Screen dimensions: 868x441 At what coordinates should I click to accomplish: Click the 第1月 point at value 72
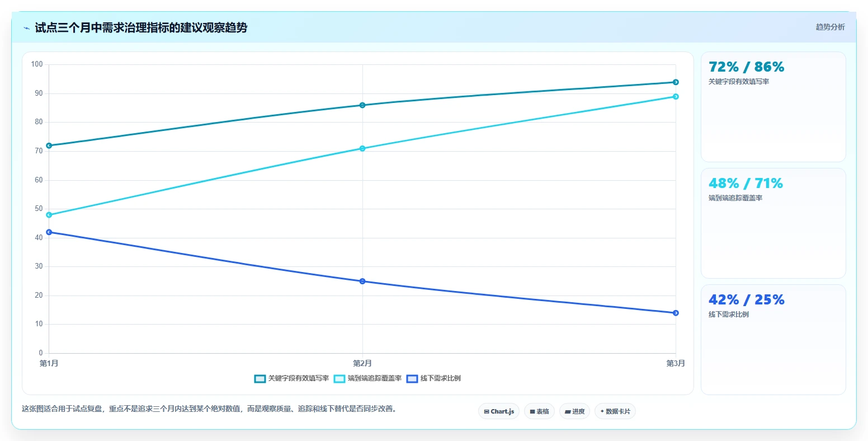point(49,146)
